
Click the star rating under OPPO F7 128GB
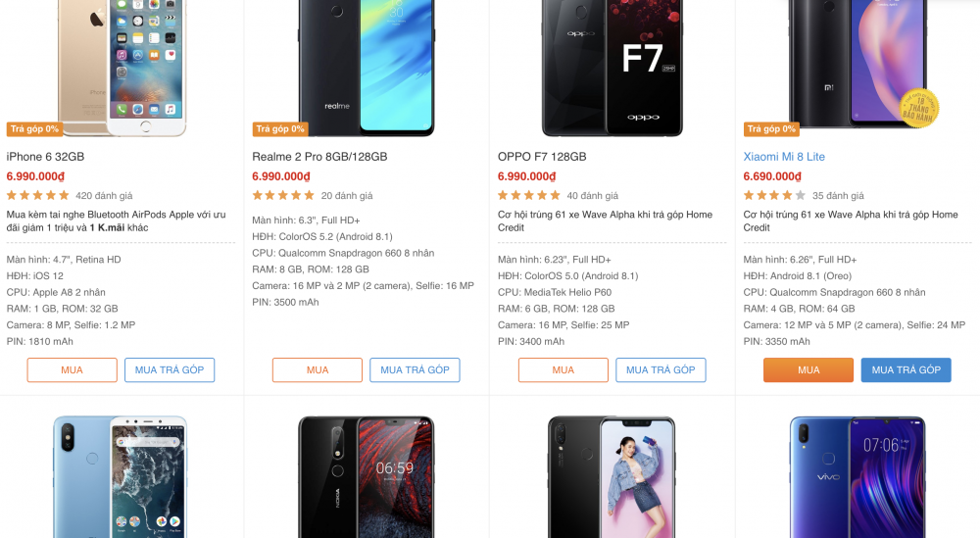coord(529,196)
